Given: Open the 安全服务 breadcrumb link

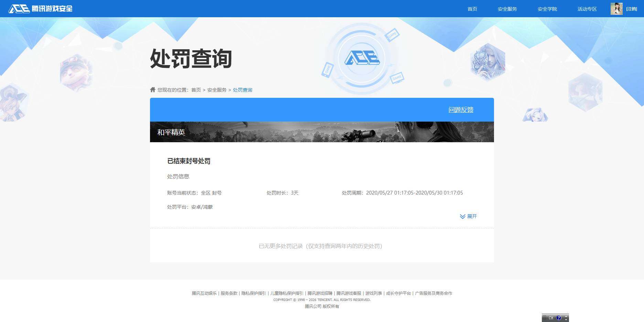Looking at the screenshot, I should 217,90.
